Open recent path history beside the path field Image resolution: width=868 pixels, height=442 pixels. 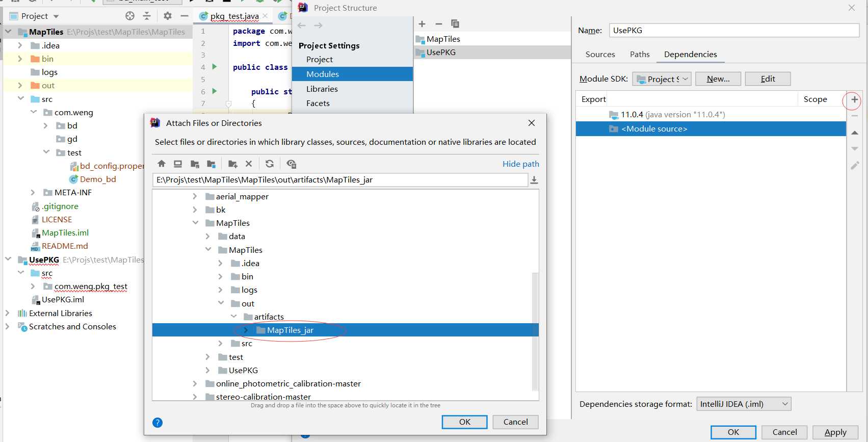click(x=534, y=180)
